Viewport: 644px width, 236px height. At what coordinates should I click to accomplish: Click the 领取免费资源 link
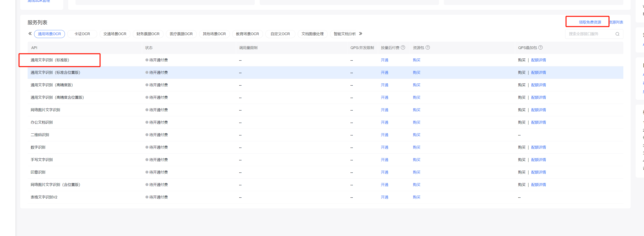coord(590,22)
